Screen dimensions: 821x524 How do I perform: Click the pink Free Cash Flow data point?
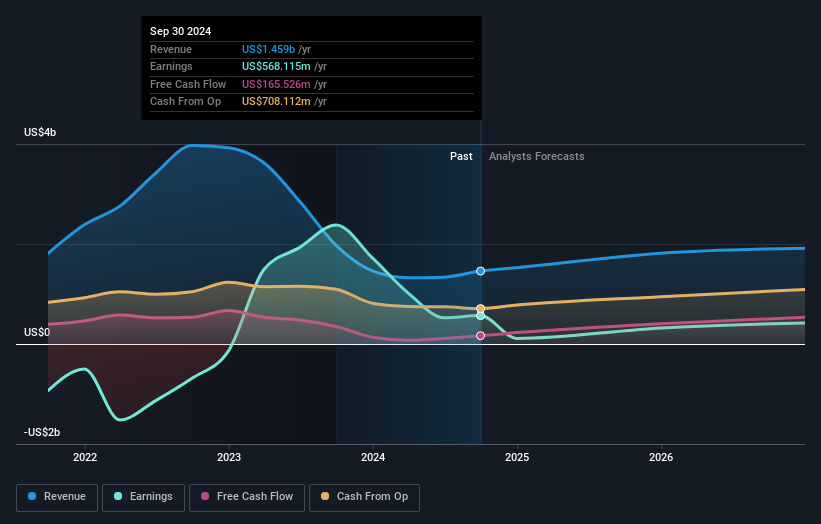(481, 336)
